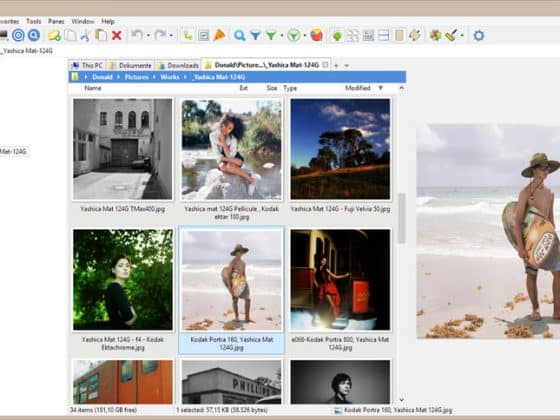
Task: Toggle lock icon on Yashica Mat-124G tab
Action: [x=325, y=65]
